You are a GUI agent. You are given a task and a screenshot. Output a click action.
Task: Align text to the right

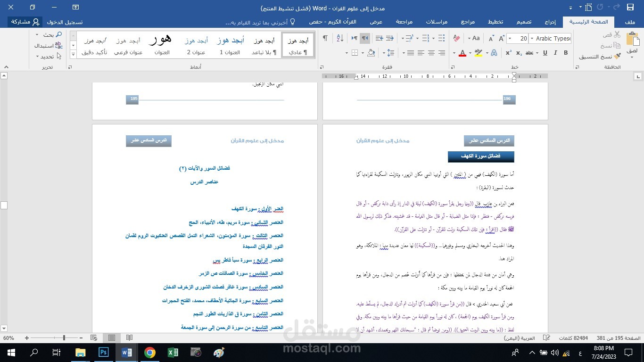442,53
